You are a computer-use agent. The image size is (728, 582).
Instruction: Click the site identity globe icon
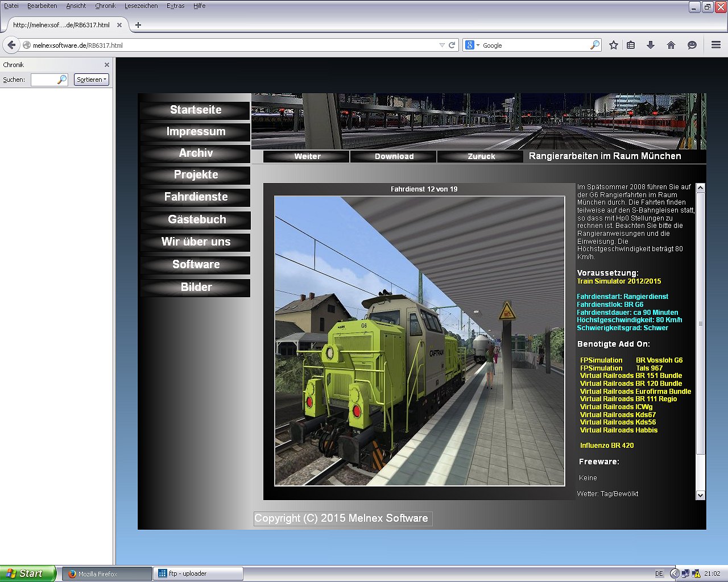pos(26,45)
